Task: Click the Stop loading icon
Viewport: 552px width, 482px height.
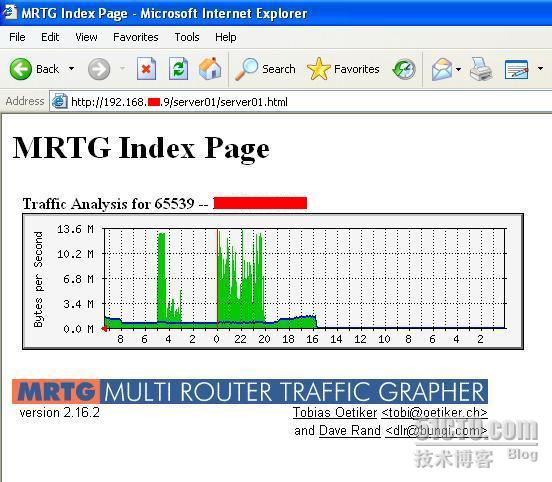Action: point(146,69)
